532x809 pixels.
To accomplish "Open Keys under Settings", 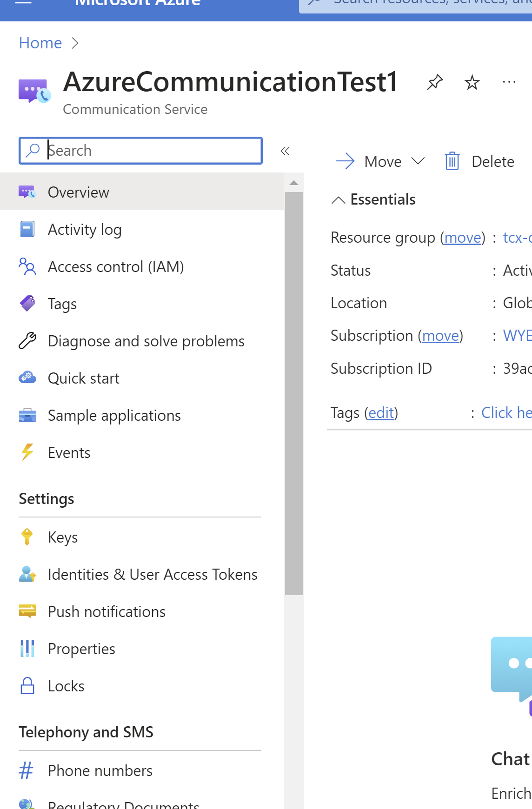I will 142,537.
